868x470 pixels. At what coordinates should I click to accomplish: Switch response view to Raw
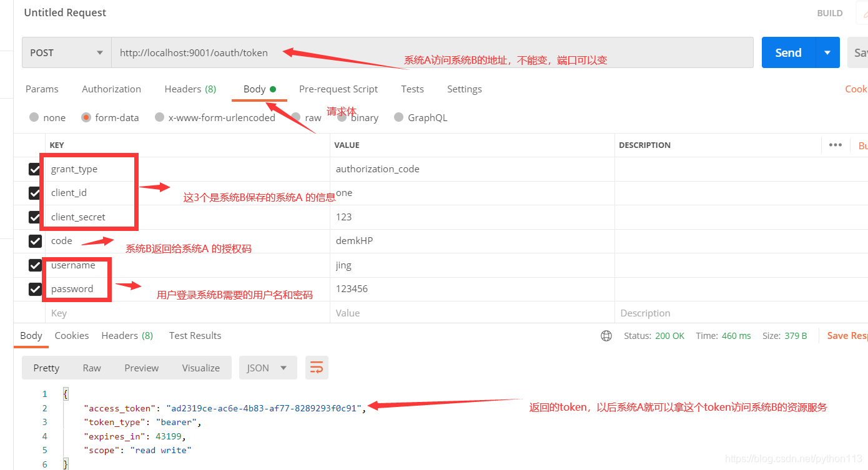[x=92, y=368]
